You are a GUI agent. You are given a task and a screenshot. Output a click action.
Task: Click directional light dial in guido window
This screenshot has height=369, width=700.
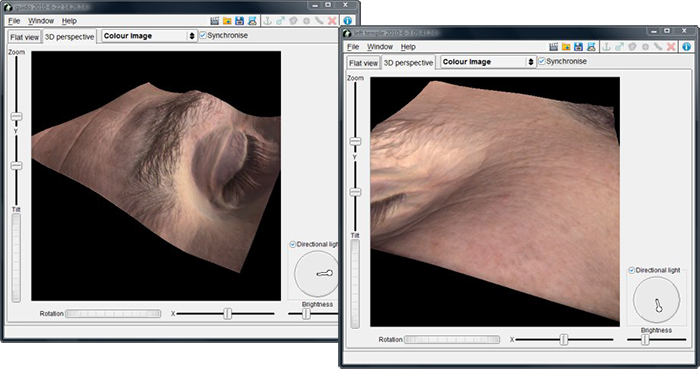coord(317,274)
